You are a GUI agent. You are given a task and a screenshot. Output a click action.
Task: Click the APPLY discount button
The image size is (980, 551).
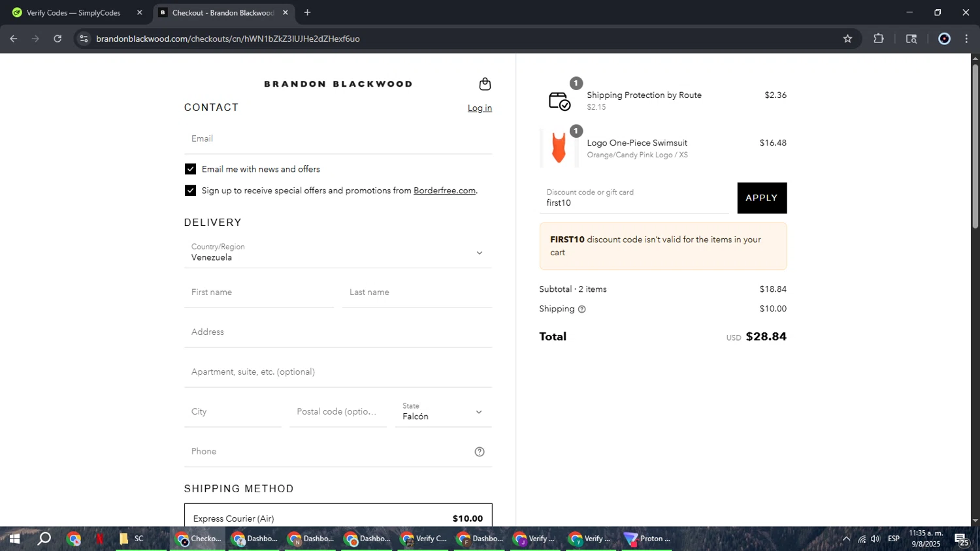click(762, 198)
